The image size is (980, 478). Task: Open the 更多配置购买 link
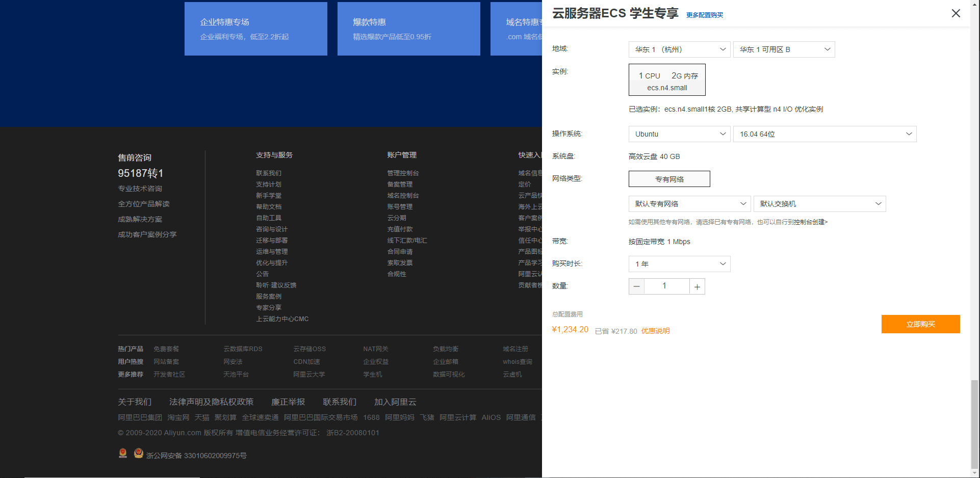tap(705, 15)
